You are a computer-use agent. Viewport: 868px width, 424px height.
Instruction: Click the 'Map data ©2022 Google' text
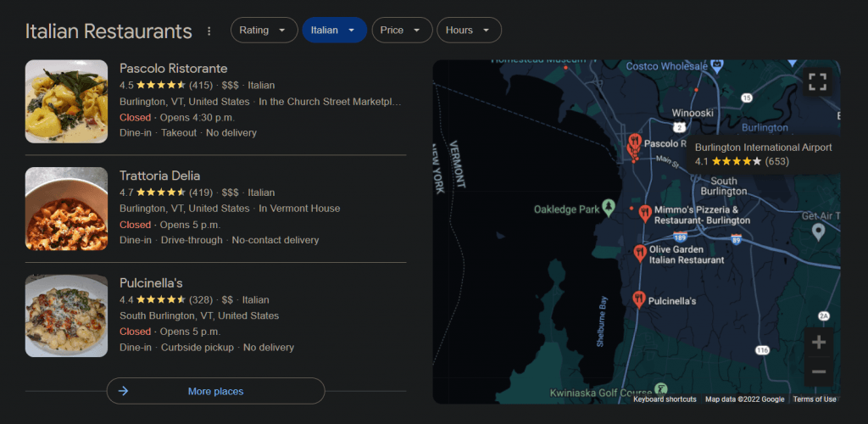744,399
